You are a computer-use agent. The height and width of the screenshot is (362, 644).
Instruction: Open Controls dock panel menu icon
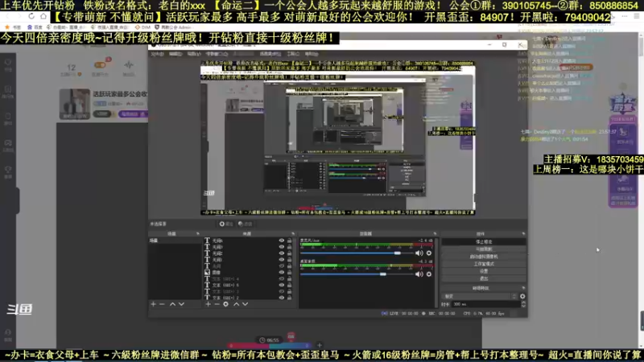pyautogui.click(x=523, y=233)
